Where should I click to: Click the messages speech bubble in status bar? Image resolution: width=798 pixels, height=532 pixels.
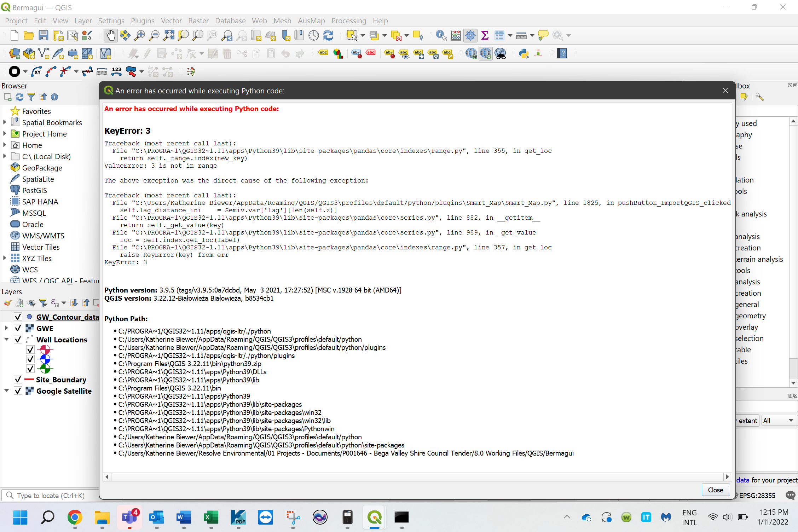point(790,495)
